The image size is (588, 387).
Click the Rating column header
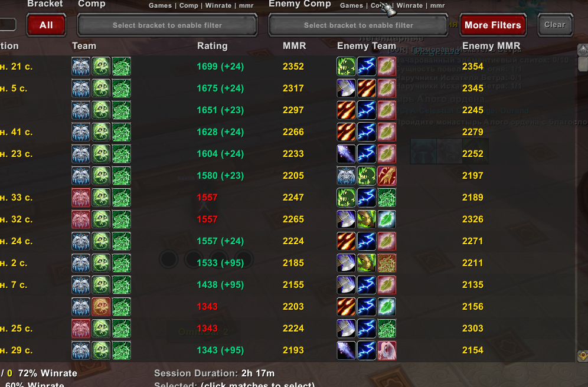coord(213,45)
